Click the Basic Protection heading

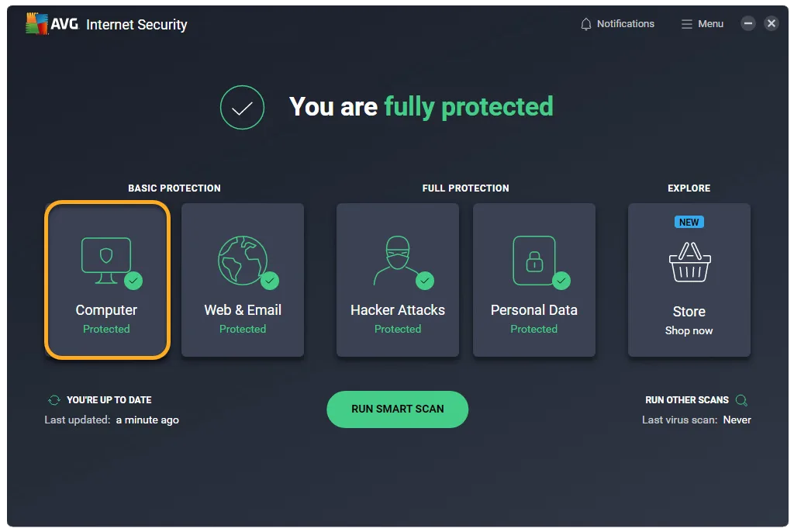174,188
